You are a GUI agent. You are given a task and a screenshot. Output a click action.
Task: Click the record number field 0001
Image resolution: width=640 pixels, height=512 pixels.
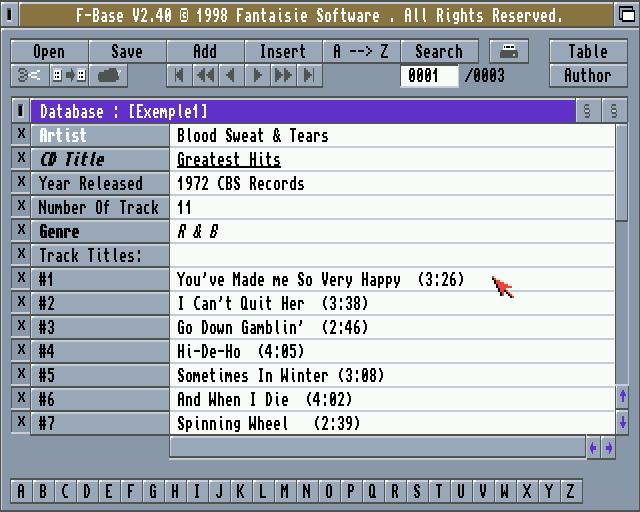coord(429,76)
